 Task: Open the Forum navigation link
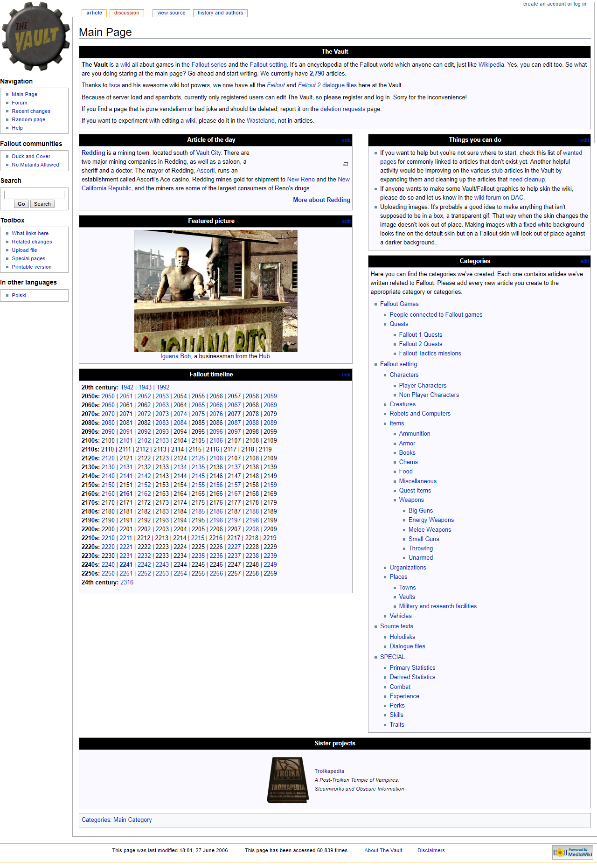(20, 103)
